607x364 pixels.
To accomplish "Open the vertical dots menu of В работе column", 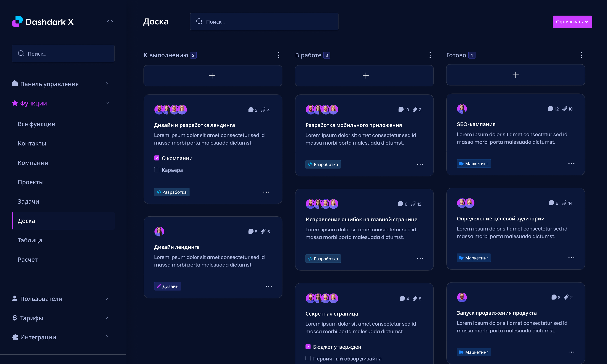I will (x=430, y=55).
